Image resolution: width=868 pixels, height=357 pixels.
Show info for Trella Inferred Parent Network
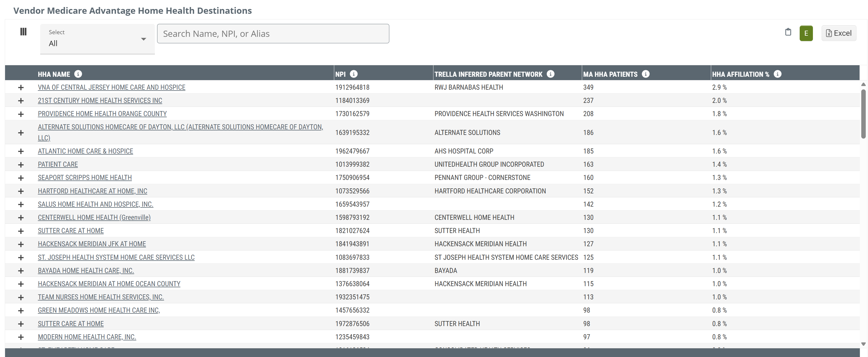pyautogui.click(x=550, y=74)
